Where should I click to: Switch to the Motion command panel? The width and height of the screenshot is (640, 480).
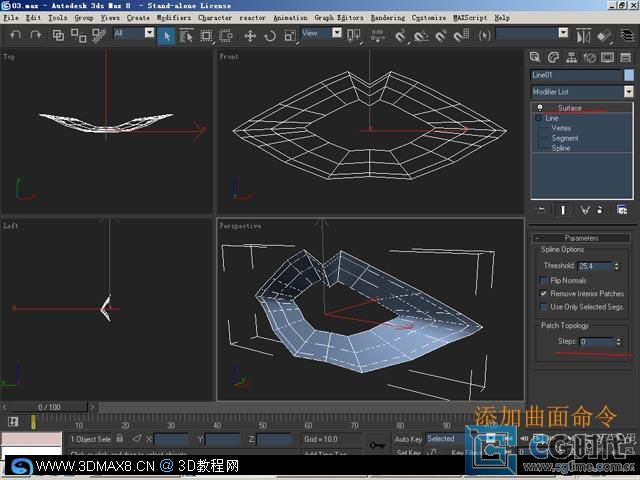[x=589, y=57]
